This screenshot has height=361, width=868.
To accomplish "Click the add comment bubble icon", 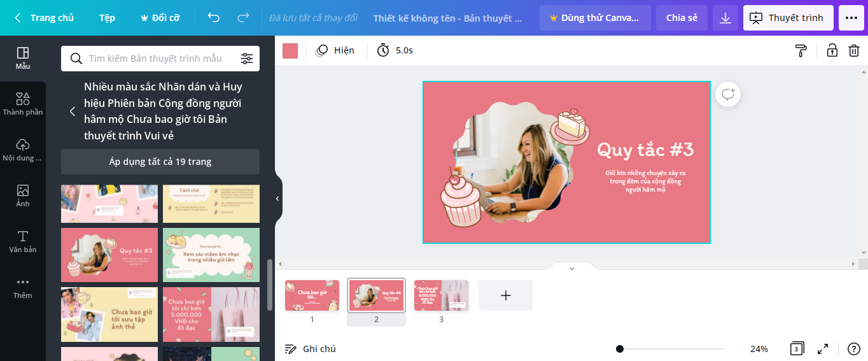I will click(728, 94).
